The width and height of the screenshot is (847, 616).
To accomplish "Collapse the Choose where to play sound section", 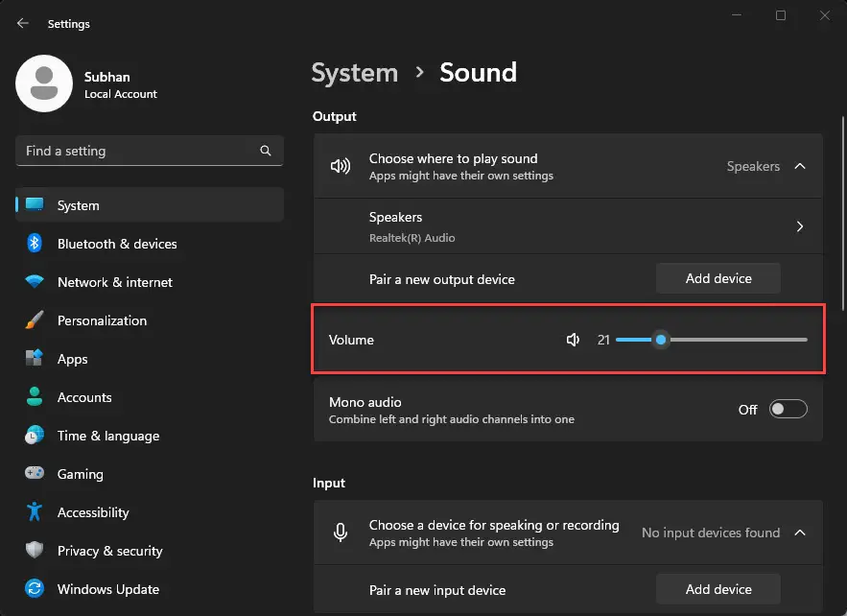I will click(800, 165).
